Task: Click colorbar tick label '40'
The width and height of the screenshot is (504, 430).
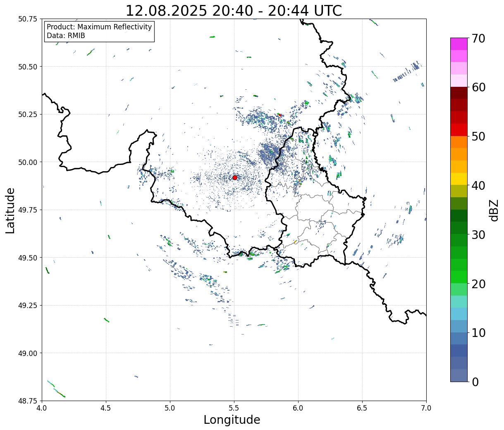Action: (478, 186)
